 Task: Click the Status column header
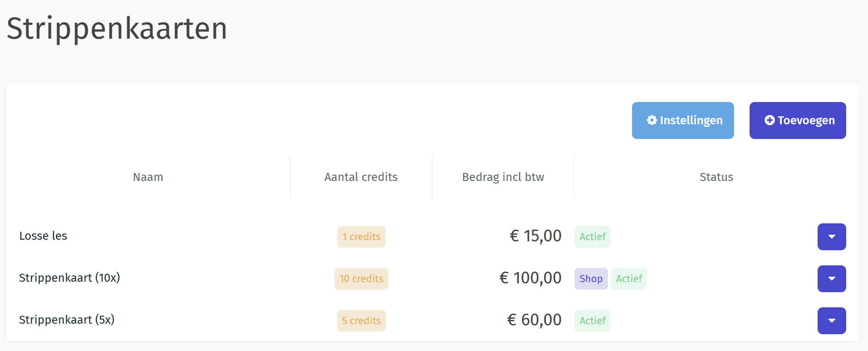point(716,177)
